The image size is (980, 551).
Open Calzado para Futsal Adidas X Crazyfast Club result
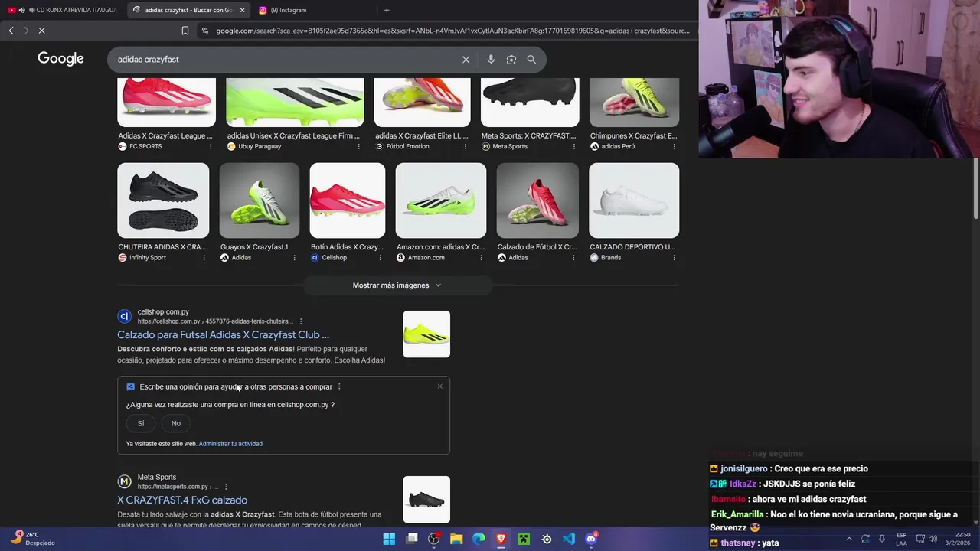click(223, 335)
